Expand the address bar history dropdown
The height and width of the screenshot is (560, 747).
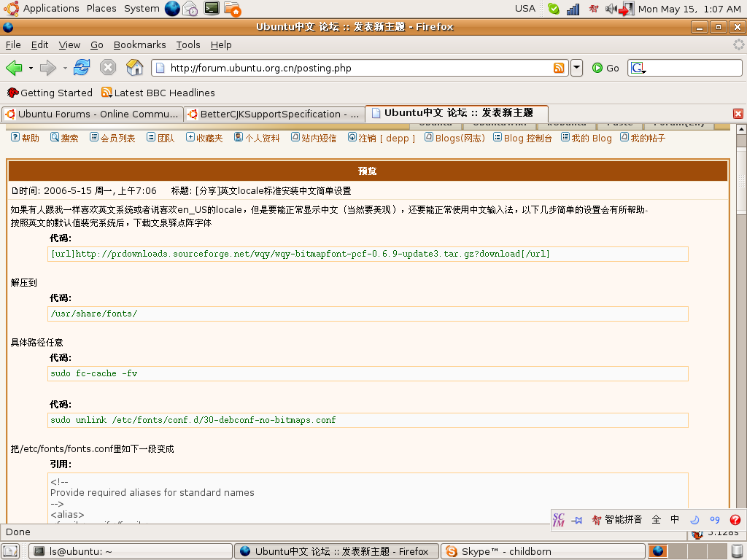pos(576,68)
